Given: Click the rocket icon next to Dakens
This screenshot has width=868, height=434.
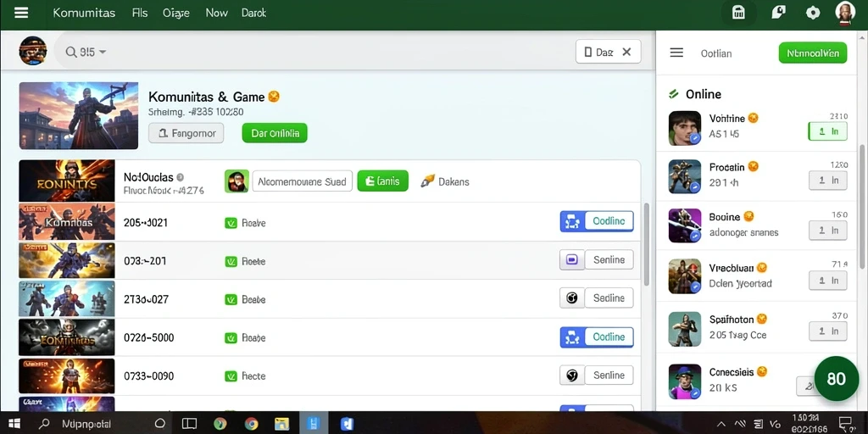Looking at the screenshot, I should coord(427,181).
